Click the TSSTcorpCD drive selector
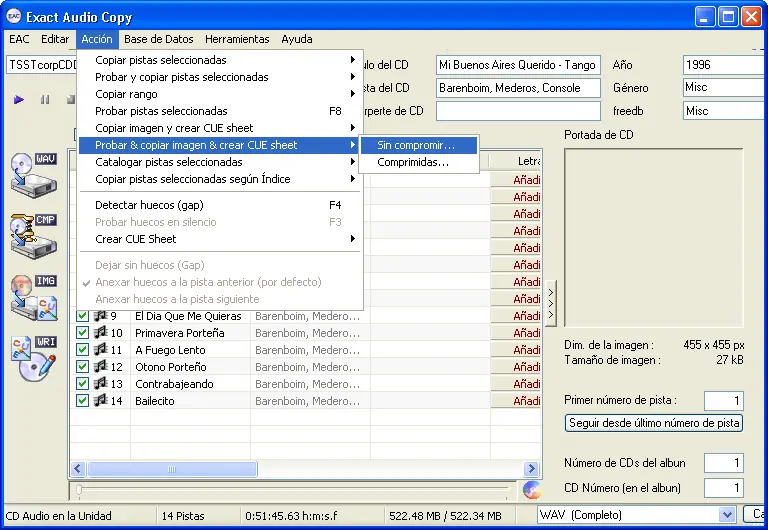Screen dimensions: 768x530 41,65
